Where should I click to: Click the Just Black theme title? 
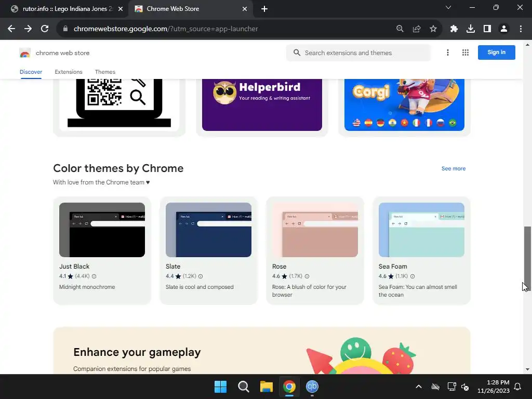(x=74, y=267)
